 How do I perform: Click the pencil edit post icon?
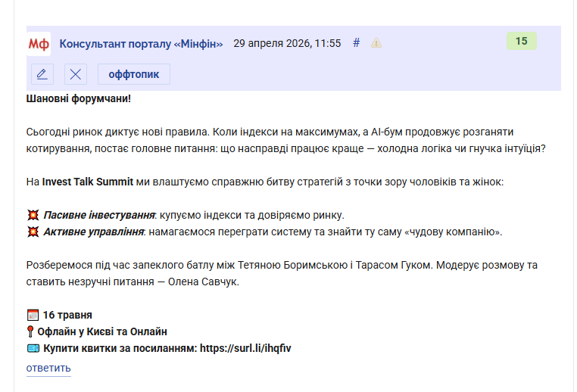[42, 74]
